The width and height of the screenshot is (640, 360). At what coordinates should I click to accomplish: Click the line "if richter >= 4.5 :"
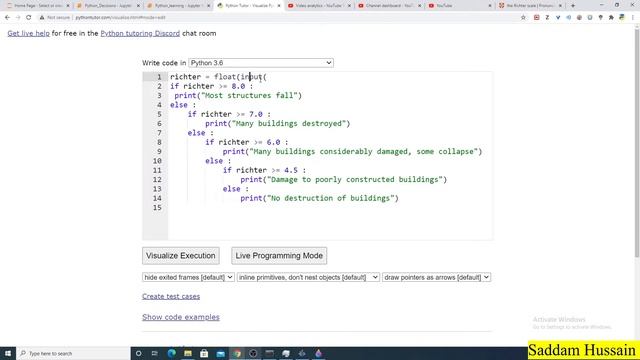tap(264, 170)
